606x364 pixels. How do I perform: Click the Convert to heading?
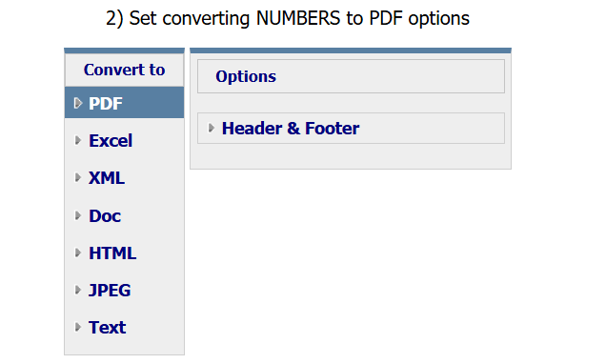[x=125, y=70]
